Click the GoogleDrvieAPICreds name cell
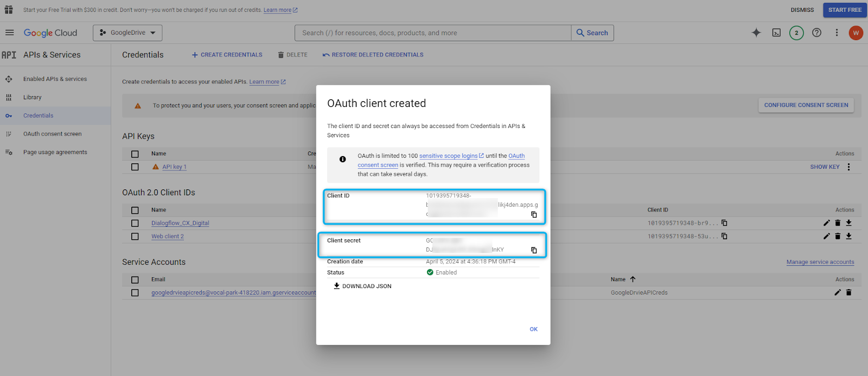Image resolution: width=868 pixels, height=376 pixels. pyautogui.click(x=639, y=293)
